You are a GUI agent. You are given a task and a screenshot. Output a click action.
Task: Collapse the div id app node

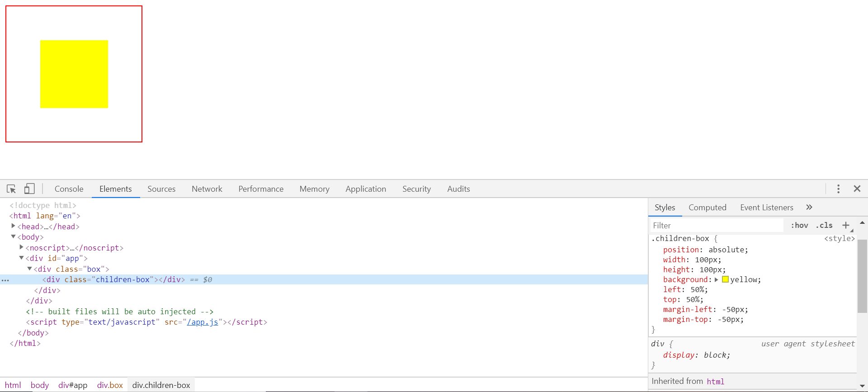(x=21, y=258)
